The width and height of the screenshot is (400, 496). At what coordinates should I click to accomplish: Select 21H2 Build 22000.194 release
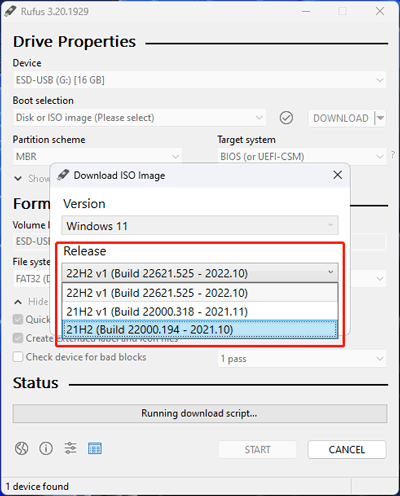pyautogui.click(x=200, y=330)
